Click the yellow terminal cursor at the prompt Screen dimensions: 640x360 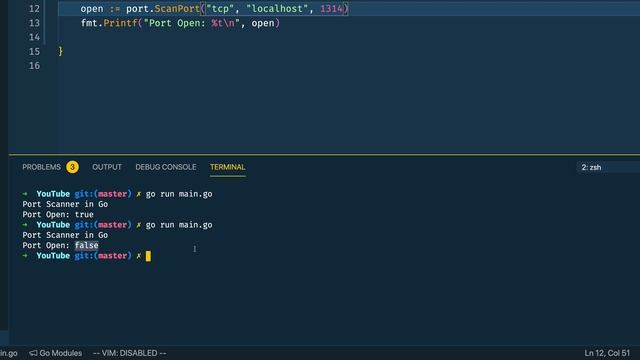148,256
